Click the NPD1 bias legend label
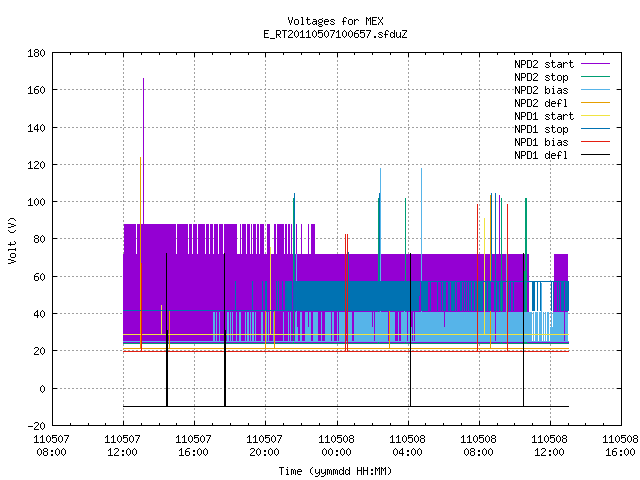The width and height of the screenshot is (640, 480). coord(541,142)
